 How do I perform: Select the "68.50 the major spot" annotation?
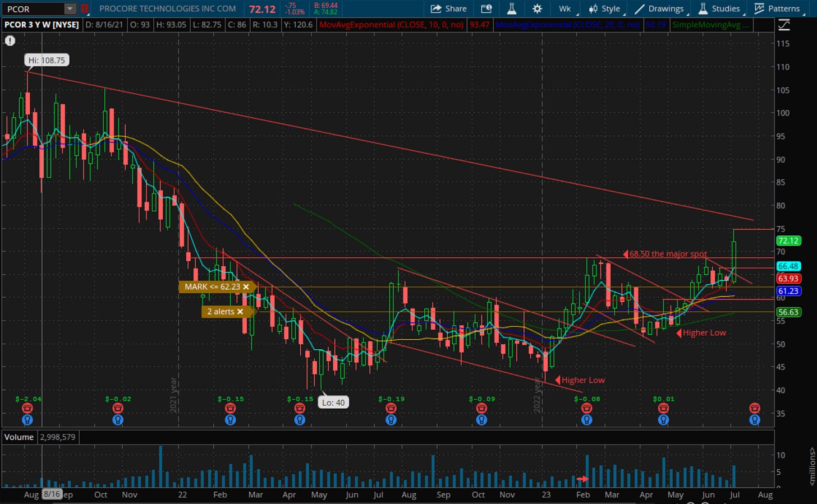[665, 254]
